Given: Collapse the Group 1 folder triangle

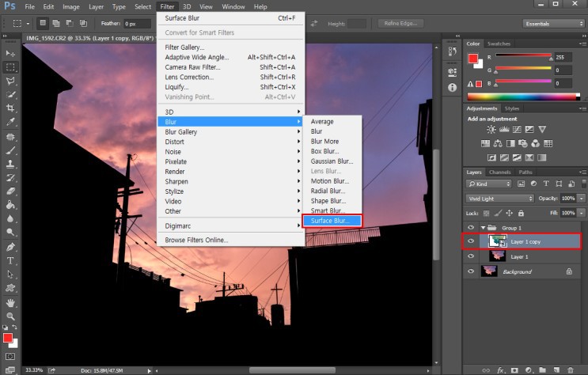Looking at the screenshot, I should coord(483,227).
